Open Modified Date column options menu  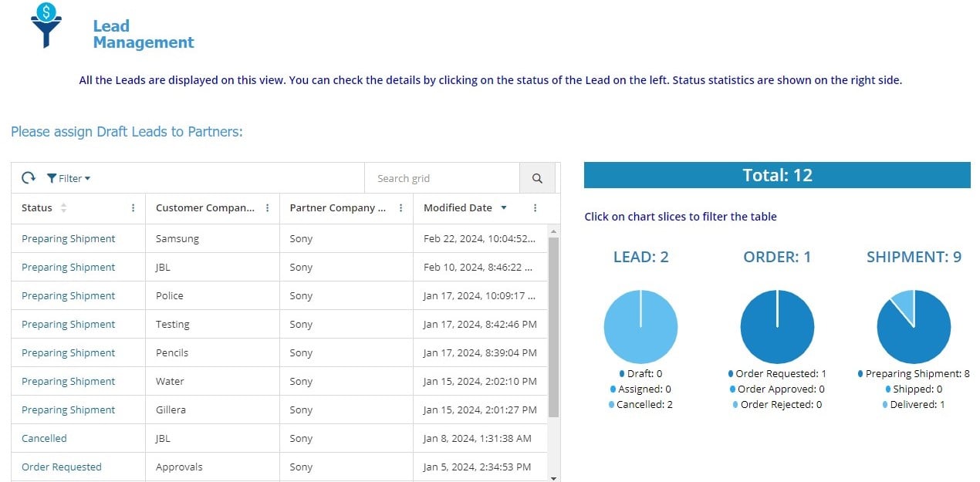[535, 208]
